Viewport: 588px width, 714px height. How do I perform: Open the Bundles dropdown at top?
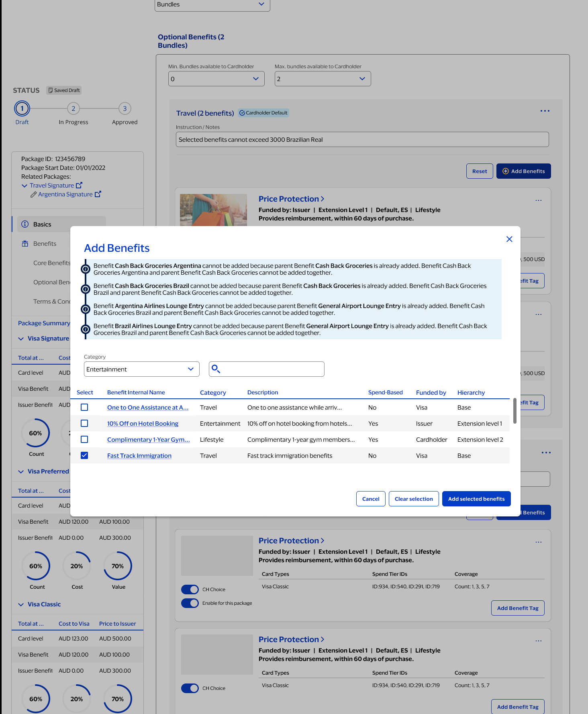[x=212, y=5]
